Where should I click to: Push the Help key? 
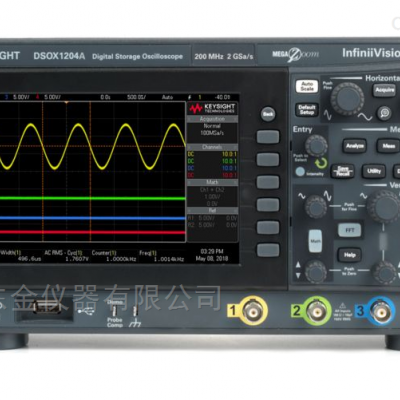point(350,255)
